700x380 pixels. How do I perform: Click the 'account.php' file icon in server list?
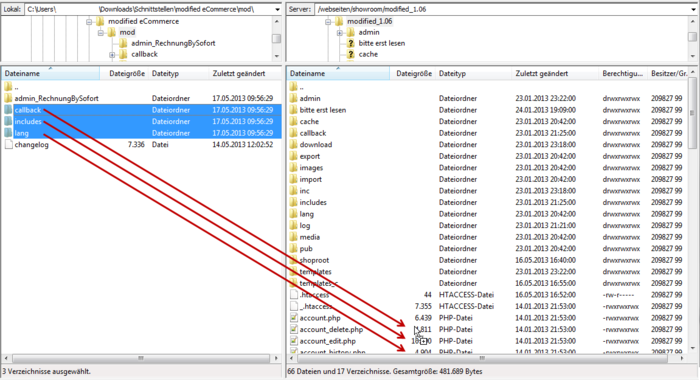click(x=293, y=318)
